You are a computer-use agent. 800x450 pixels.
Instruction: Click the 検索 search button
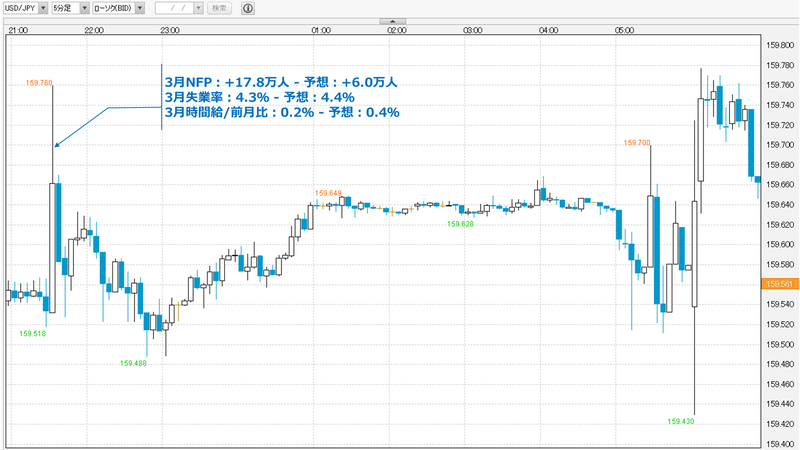(x=219, y=8)
